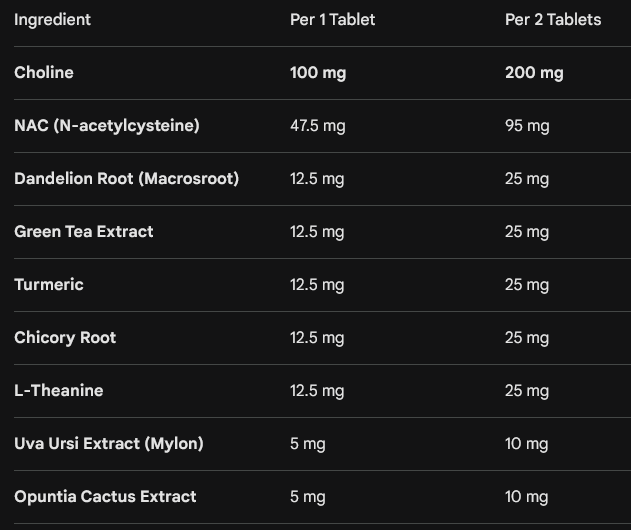
Task: Select the L-Theanine ingredient name
Action: tap(59, 391)
